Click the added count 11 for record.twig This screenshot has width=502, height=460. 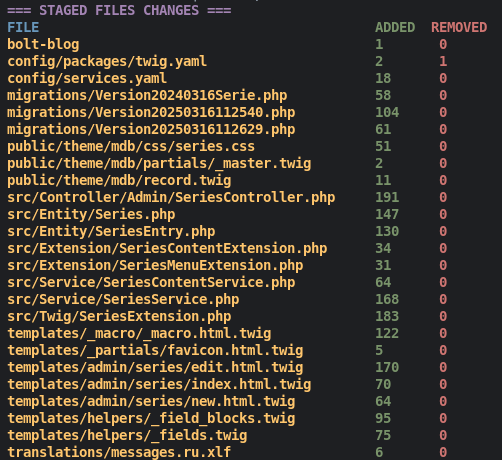point(383,181)
